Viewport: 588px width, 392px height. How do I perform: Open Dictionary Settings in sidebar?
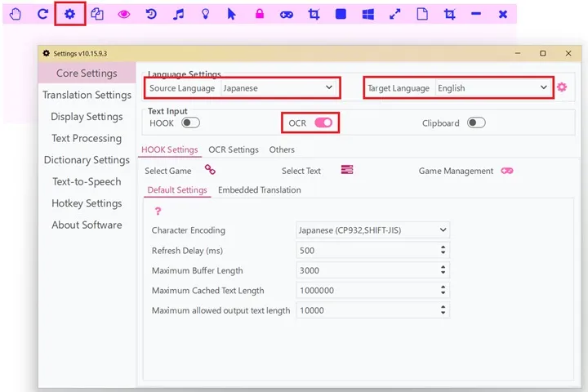pos(87,160)
